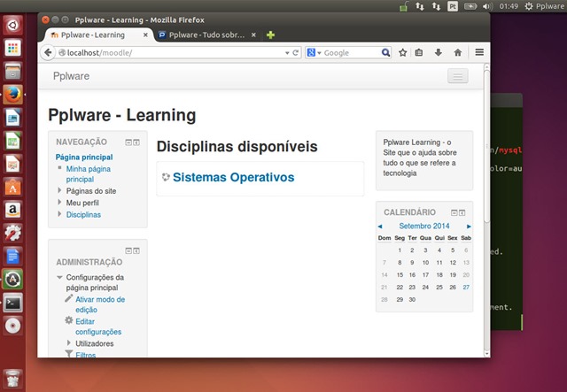The width and height of the screenshot is (567, 392).
Task: Open Setembro 2014 calendar link
Action: pyautogui.click(x=424, y=227)
